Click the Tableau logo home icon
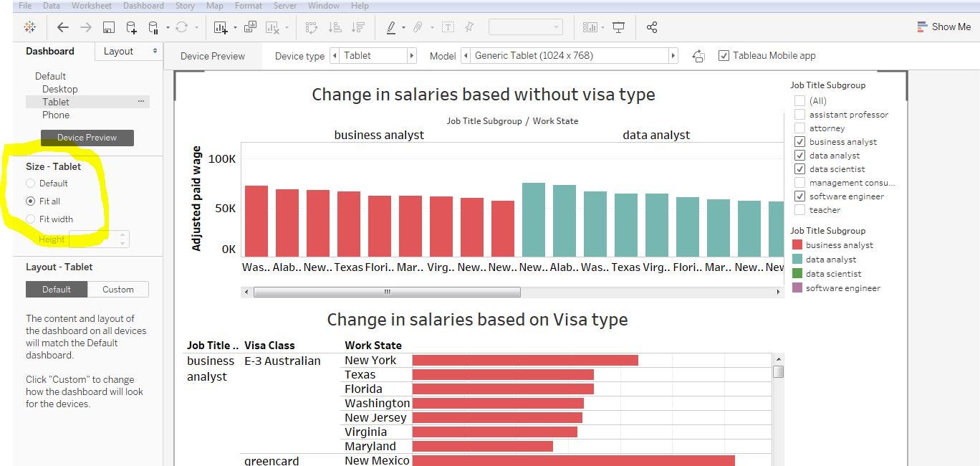This screenshot has width=980, height=466. (29, 27)
